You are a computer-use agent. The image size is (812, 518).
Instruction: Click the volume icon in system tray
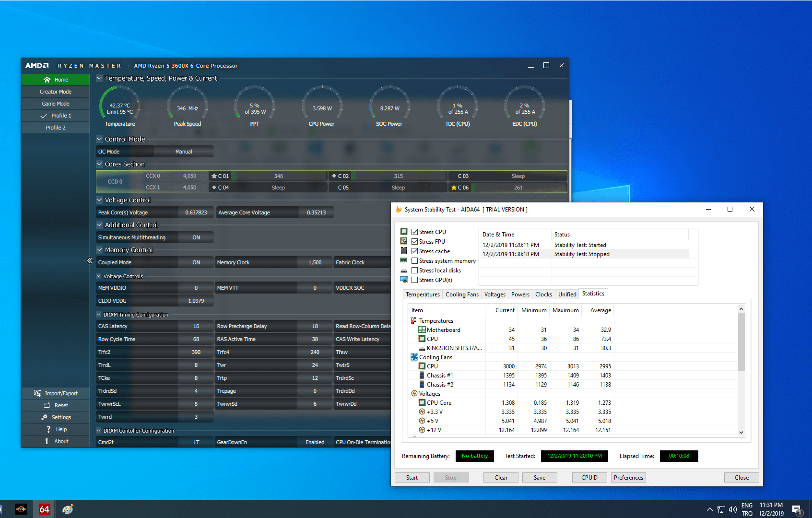click(x=733, y=509)
